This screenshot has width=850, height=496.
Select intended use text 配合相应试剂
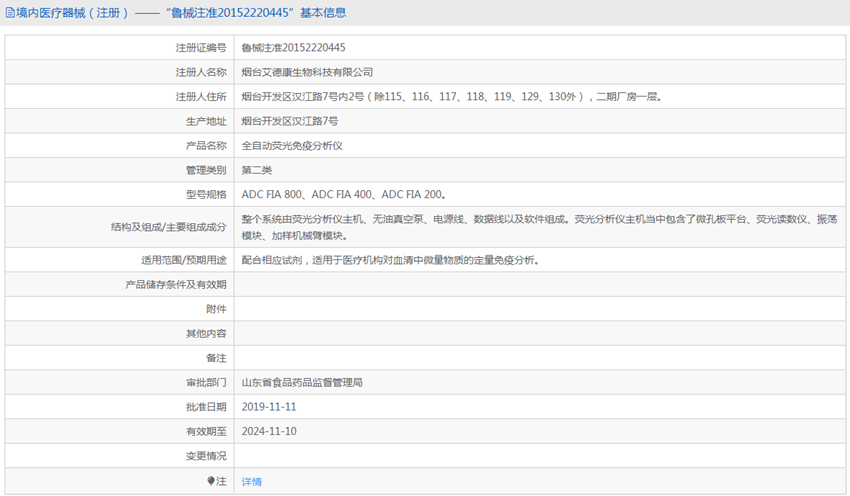[x=390, y=260]
